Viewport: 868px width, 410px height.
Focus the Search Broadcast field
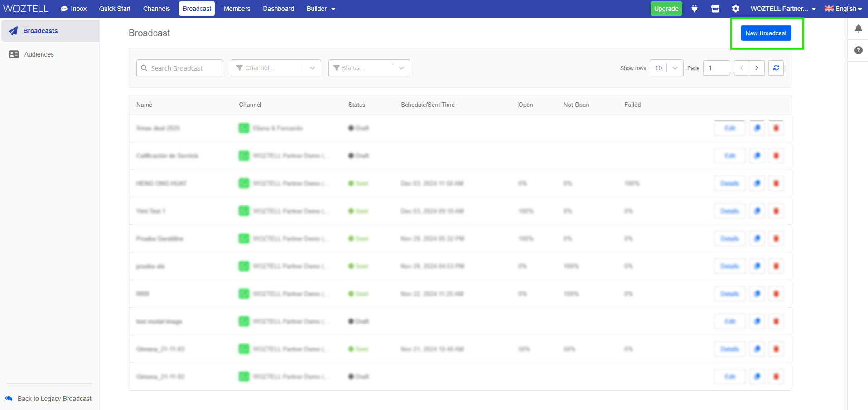click(x=180, y=68)
